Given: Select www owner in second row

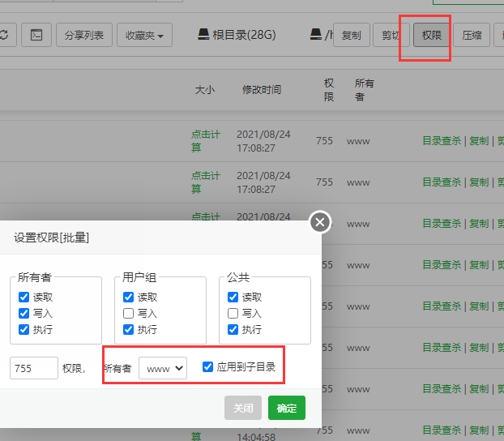Looking at the screenshot, I should tap(358, 182).
